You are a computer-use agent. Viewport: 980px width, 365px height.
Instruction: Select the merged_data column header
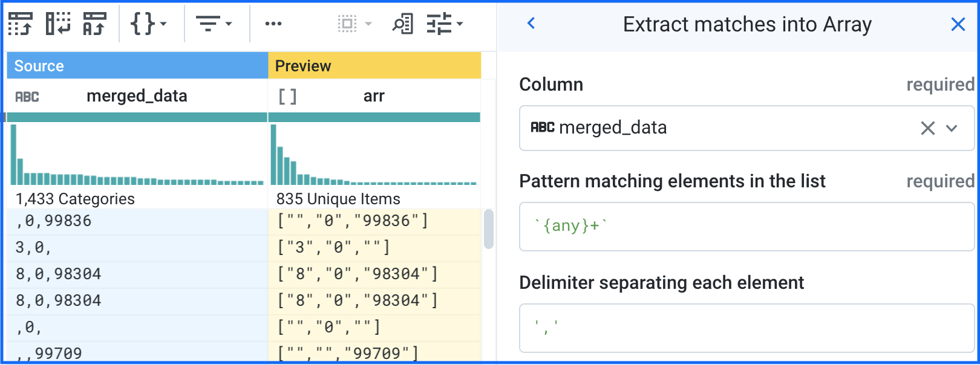tap(137, 96)
